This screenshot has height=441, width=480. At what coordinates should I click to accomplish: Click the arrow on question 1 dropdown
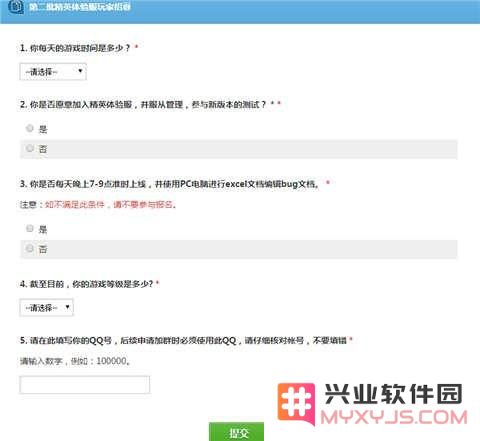[80, 71]
